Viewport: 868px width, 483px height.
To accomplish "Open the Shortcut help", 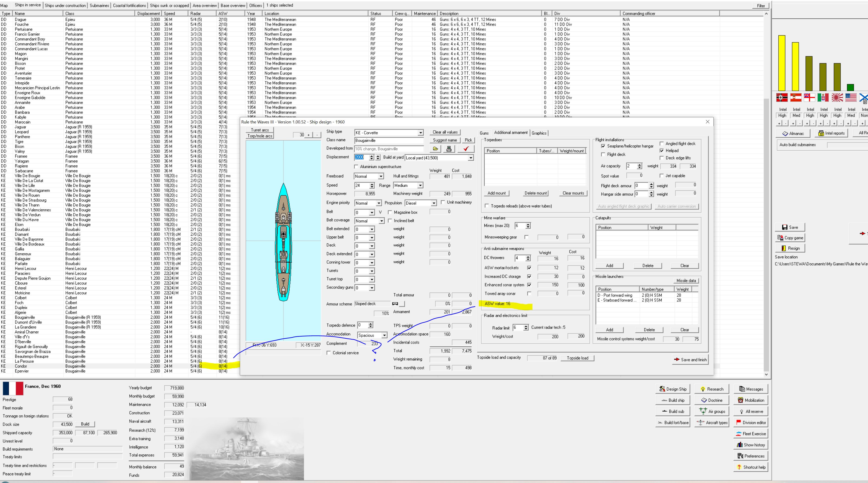I will 751,467.
